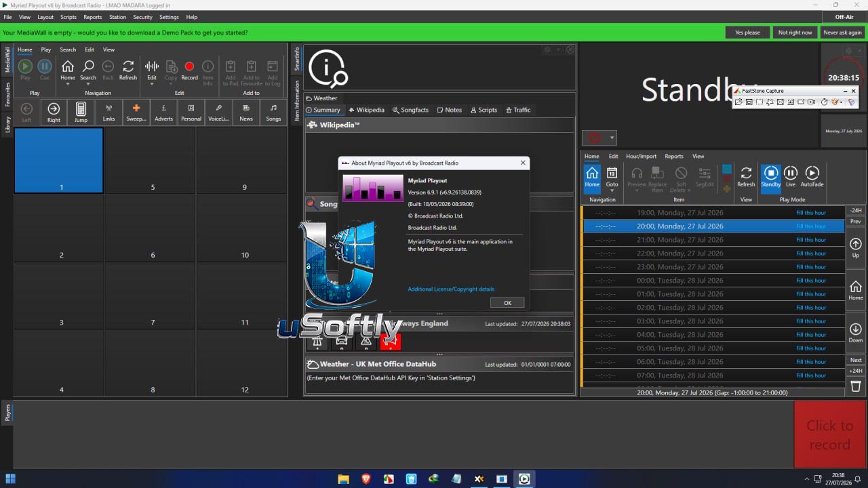Expand the Home dropdown in MediaWall toolbar
Image resolution: width=868 pixels, height=488 pixels.
pyautogui.click(x=68, y=85)
